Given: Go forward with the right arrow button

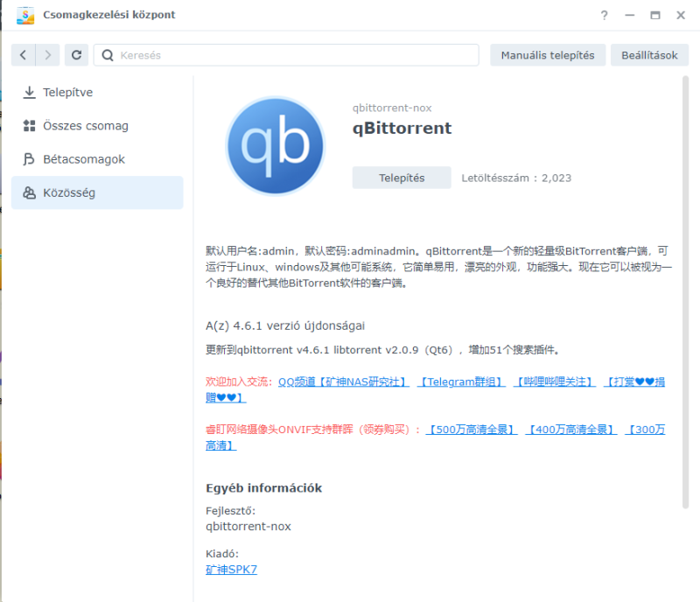Looking at the screenshot, I should click(48, 55).
